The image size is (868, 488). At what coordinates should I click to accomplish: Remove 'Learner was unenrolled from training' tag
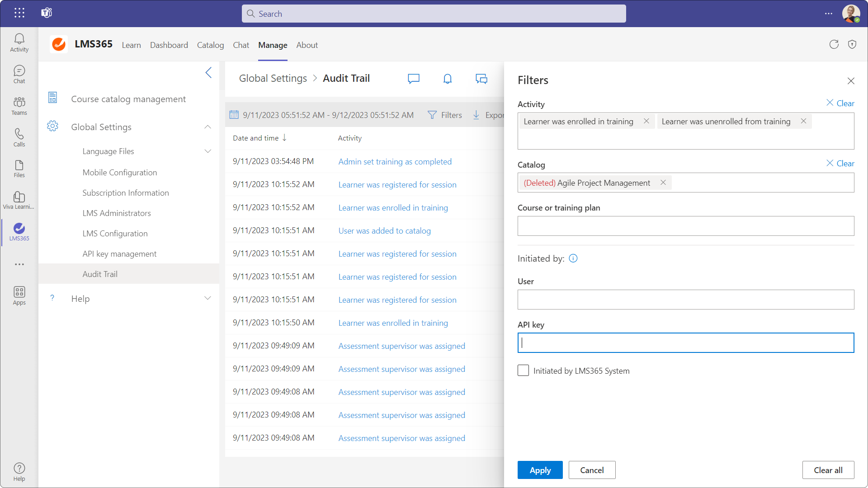(x=803, y=121)
